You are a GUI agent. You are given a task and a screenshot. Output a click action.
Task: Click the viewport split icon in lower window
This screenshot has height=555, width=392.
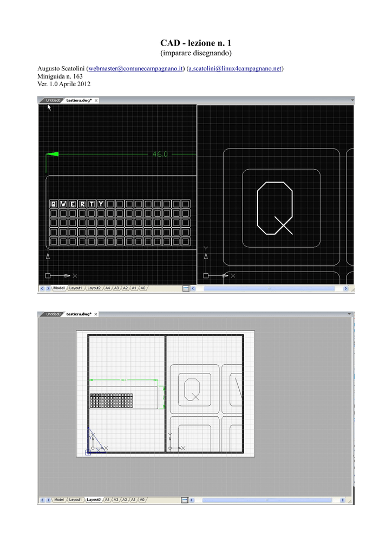pyautogui.click(x=186, y=500)
